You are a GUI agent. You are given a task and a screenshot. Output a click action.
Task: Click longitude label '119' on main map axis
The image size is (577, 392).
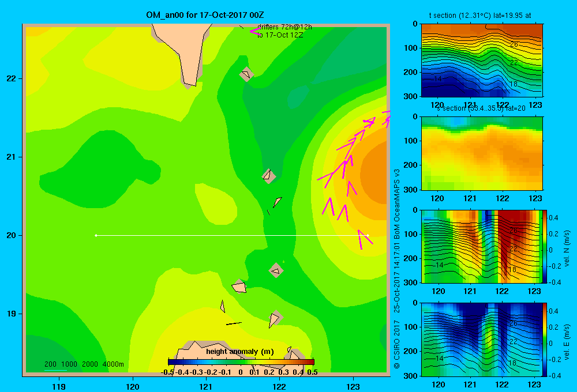point(59,386)
